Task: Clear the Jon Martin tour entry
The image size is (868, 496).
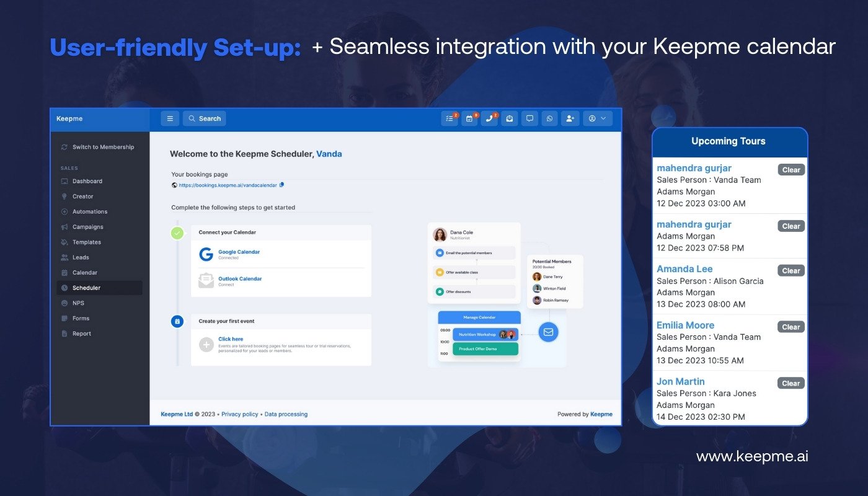Action: [x=790, y=383]
